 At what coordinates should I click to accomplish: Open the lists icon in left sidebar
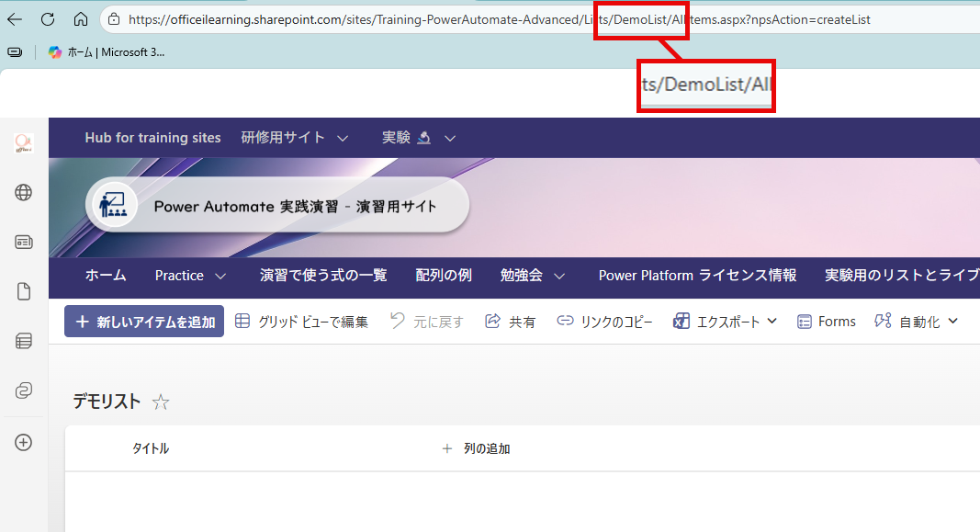pyautogui.click(x=24, y=341)
